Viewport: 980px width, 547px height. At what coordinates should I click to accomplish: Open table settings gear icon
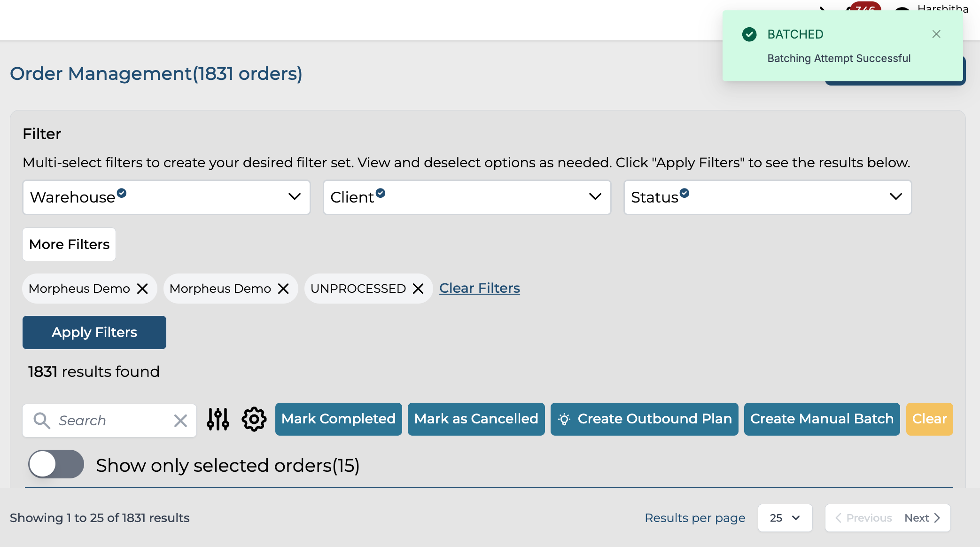click(254, 419)
